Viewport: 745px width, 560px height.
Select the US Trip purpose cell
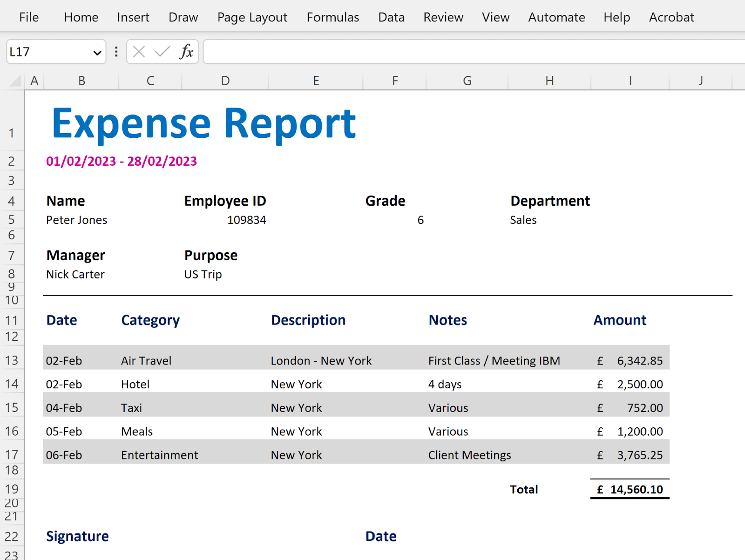coord(203,274)
